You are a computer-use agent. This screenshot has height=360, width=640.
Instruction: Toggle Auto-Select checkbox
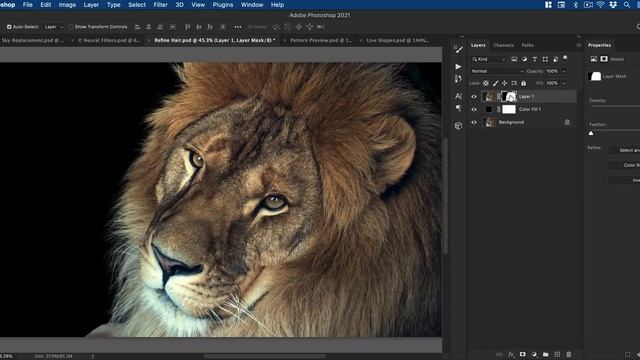click(x=9, y=27)
